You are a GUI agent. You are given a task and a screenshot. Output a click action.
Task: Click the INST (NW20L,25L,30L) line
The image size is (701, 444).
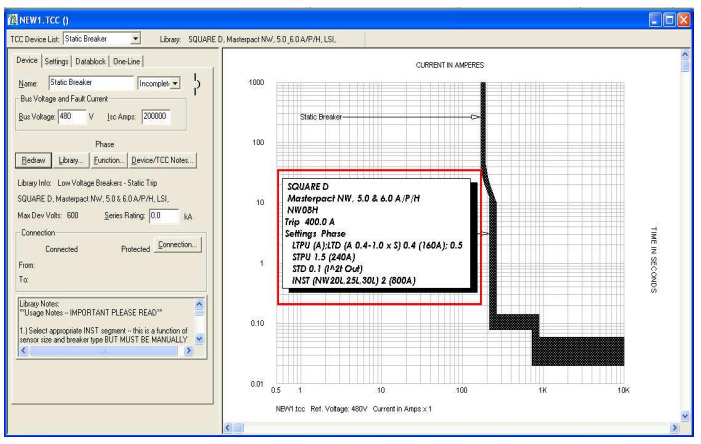click(x=354, y=280)
